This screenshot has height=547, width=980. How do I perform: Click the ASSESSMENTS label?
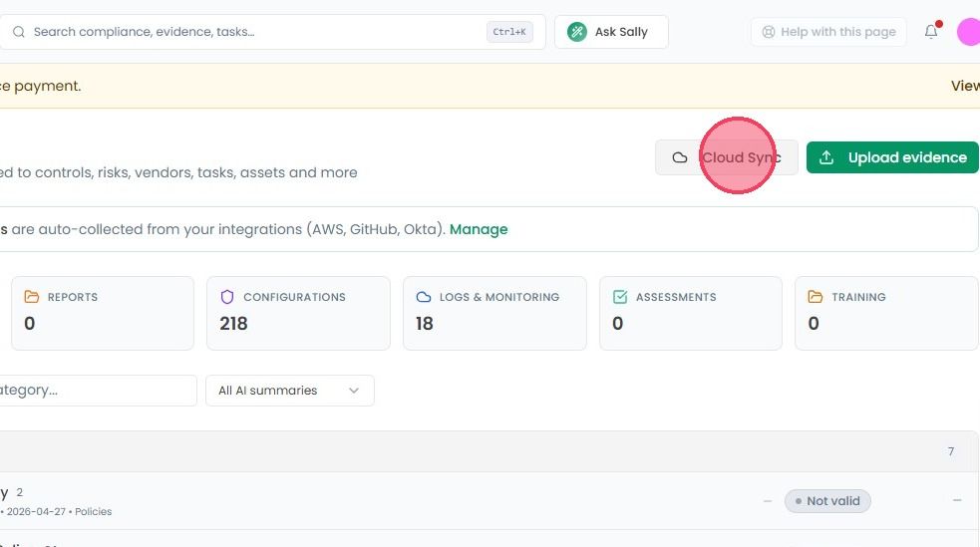click(676, 297)
